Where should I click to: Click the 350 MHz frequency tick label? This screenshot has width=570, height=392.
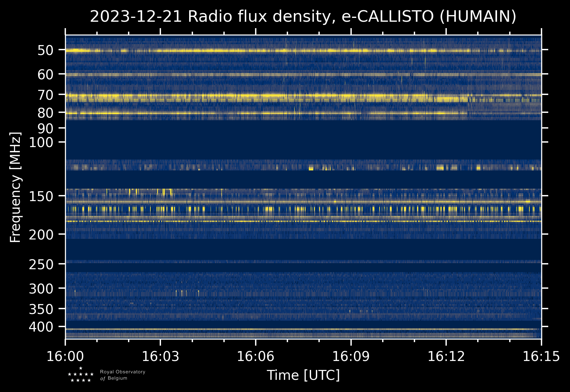click(41, 309)
